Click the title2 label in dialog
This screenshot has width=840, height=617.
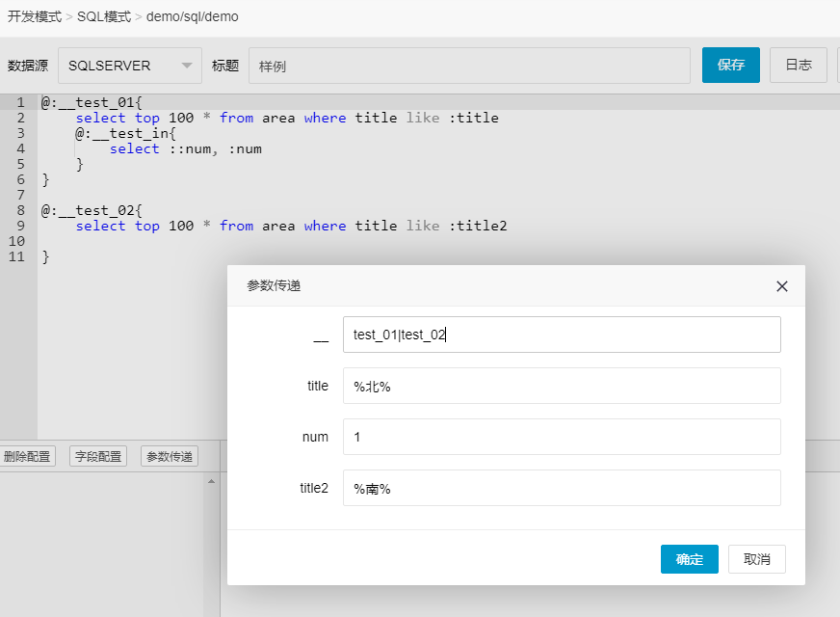tap(314, 488)
